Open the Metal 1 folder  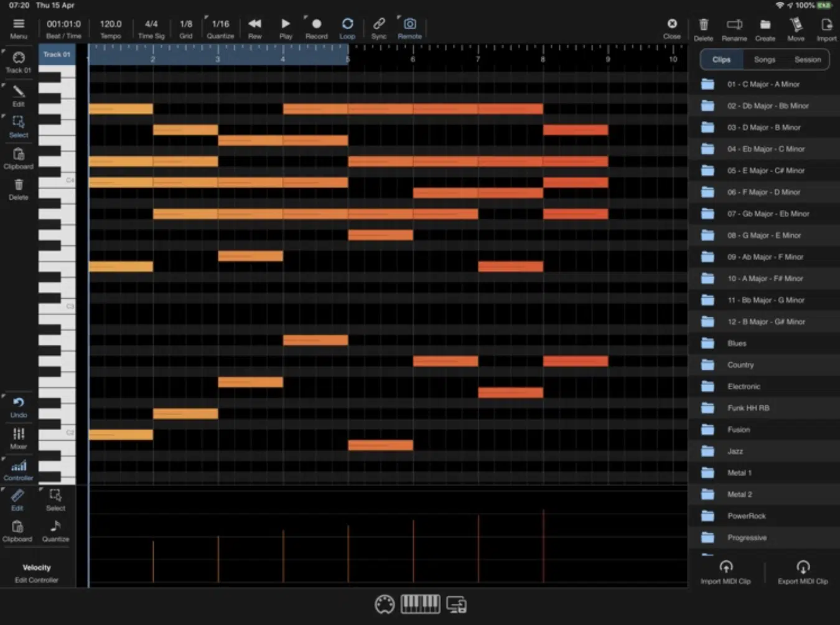[765, 472]
